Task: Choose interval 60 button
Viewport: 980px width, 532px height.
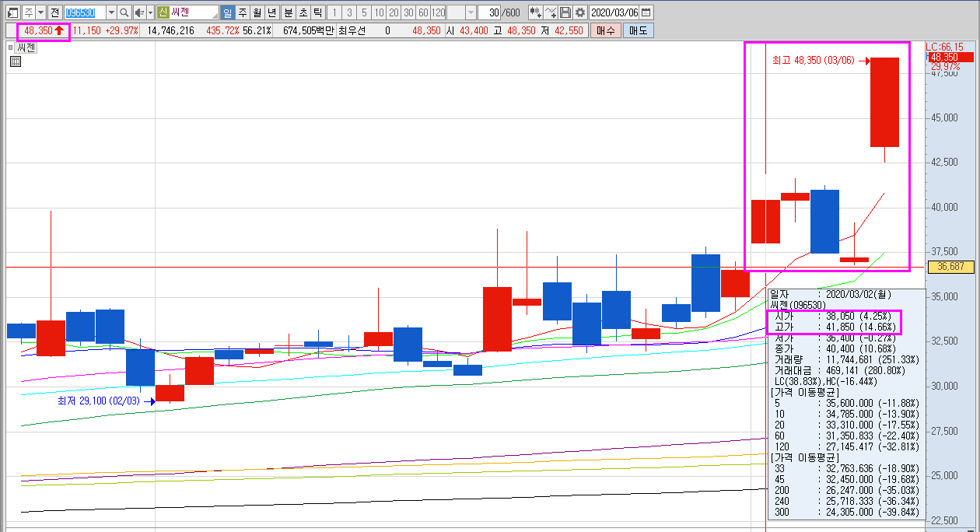Action: pyautogui.click(x=423, y=12)
